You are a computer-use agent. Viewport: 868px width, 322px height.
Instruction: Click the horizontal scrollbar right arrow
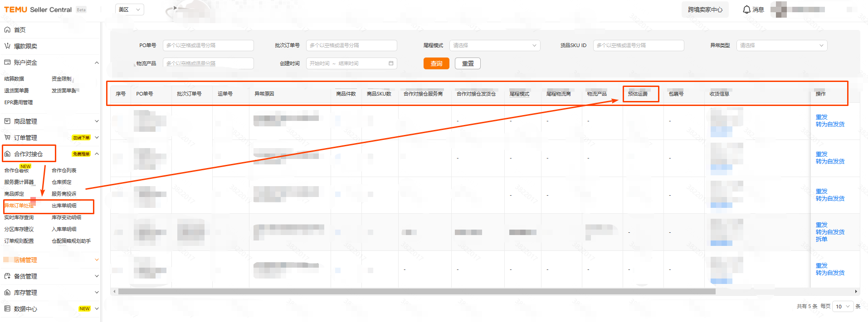coord(856,292)
